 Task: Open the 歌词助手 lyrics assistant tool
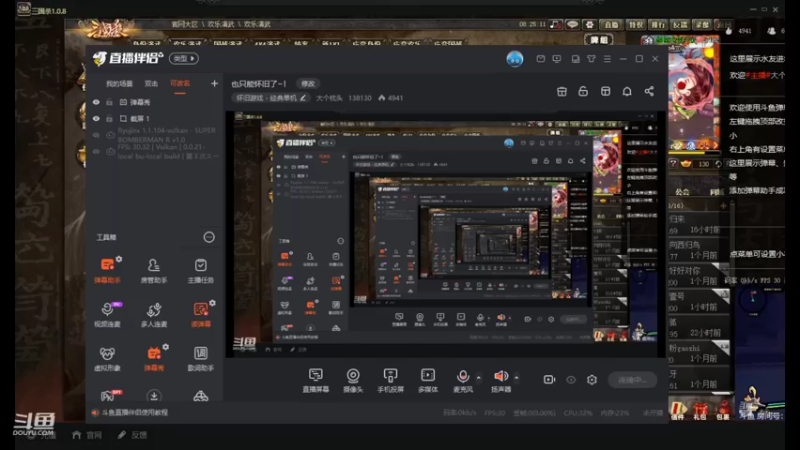click(x=201, y=358)
